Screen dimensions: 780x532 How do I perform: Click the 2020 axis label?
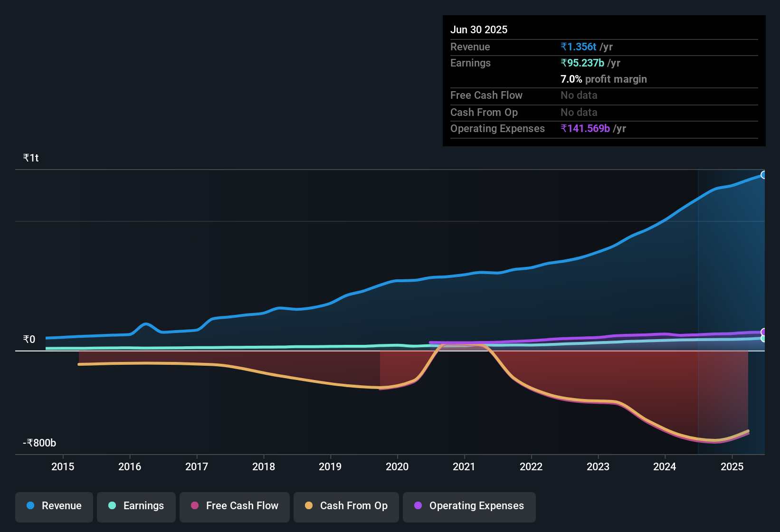point(398,467)
